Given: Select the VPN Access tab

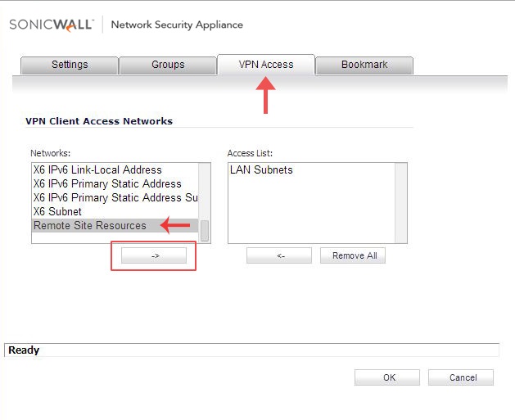Looking at the screenshot, I should tap(266, 65).
